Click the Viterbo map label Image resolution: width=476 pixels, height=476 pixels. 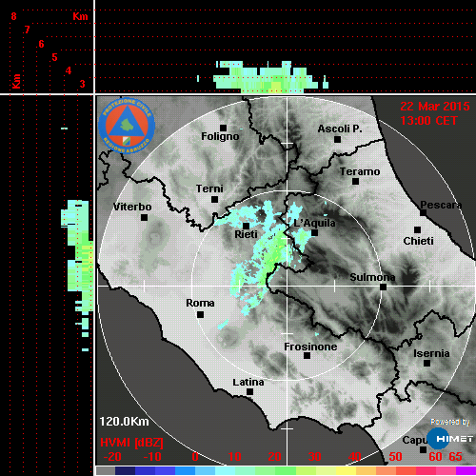(132, 207)
